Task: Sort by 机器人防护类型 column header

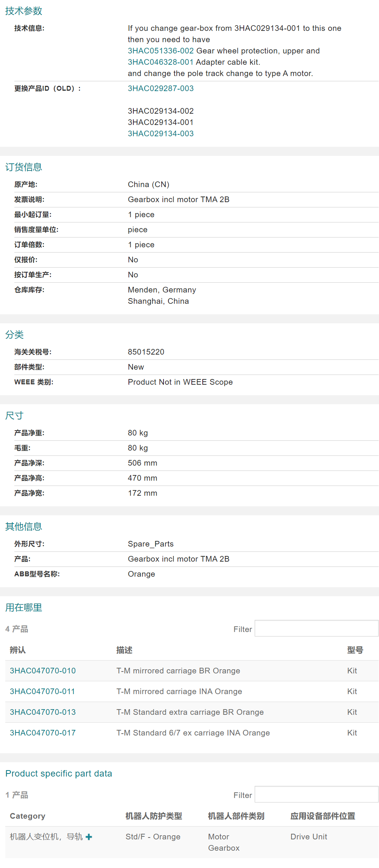Action: click(x=154, y=816)
